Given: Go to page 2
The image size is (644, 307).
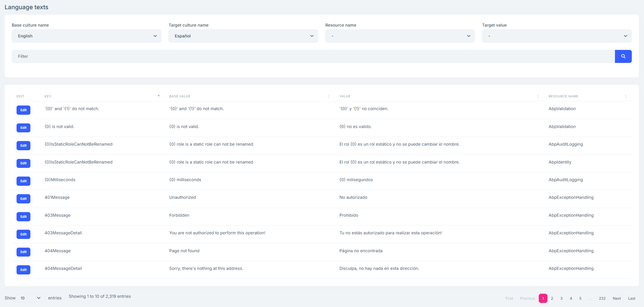Looking at the screenshot, I should [552, 298].
